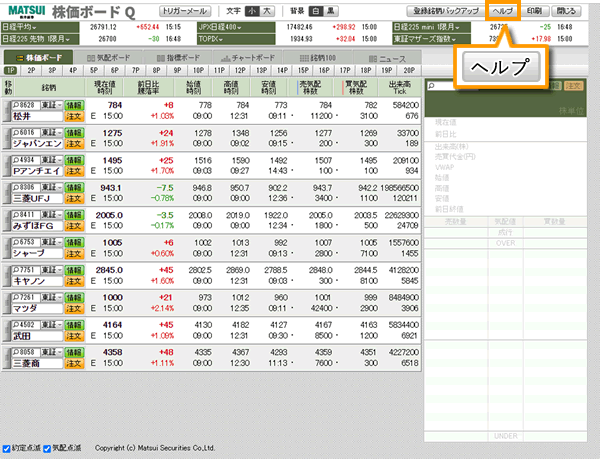Open the 東証 market dropdown for 松井
The image size is (600, 459).
pos(52,105)
